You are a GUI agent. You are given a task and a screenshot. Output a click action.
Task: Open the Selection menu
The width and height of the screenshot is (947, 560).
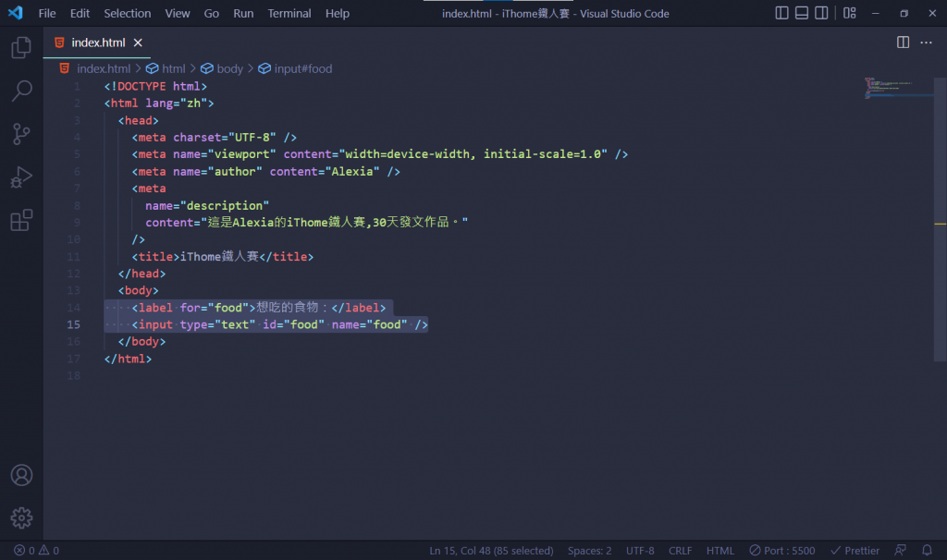pyautogui.click(x=128, y=13)
